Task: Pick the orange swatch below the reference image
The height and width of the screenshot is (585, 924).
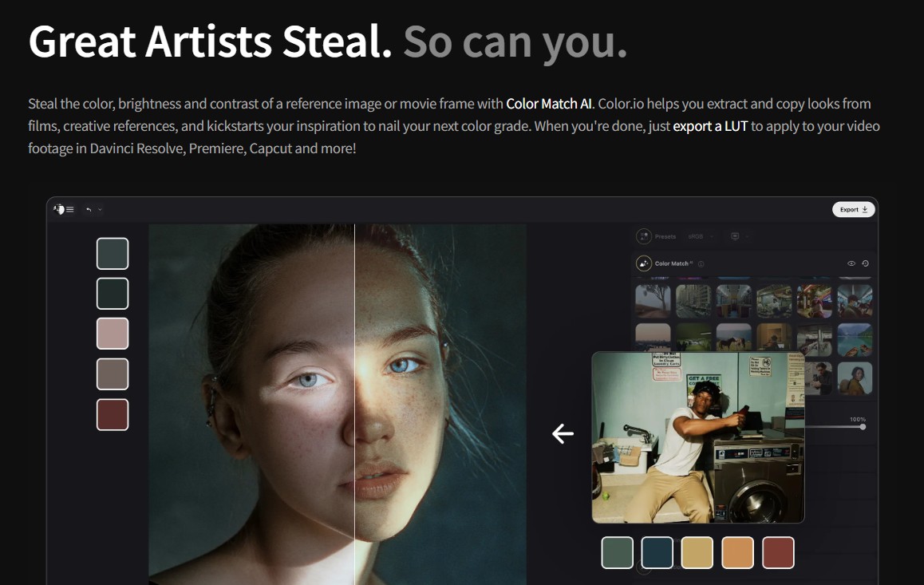Action: pos(737,552)
